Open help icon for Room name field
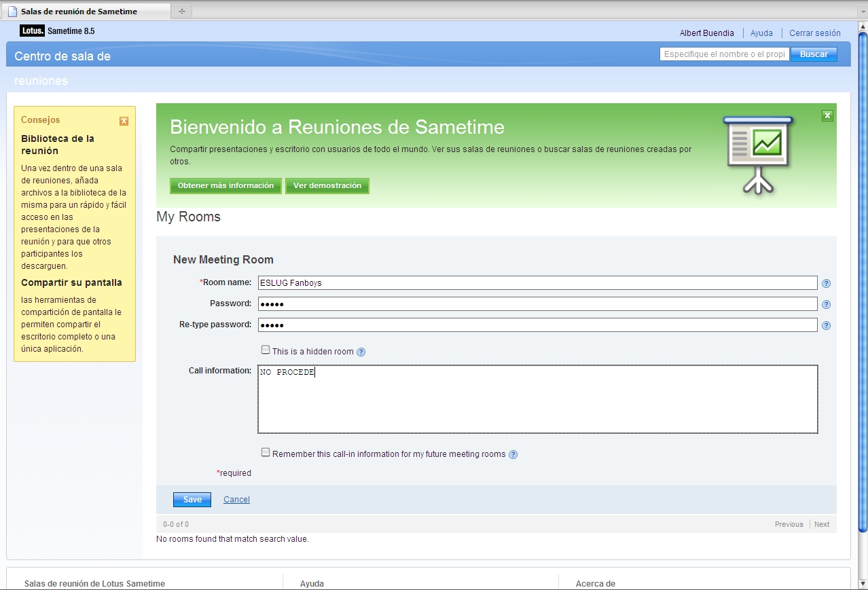 [x=826, y=284]
